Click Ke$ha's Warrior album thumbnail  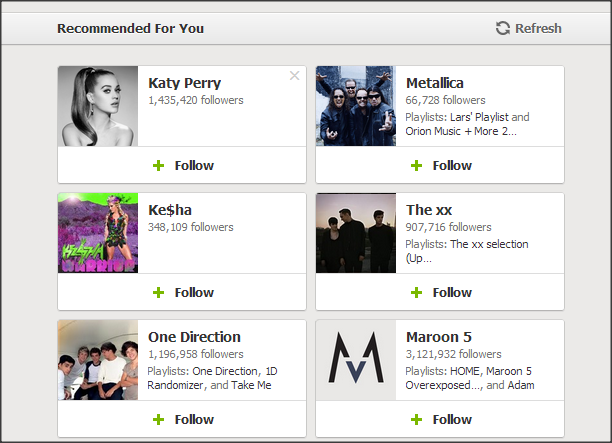tap(98, 233)
